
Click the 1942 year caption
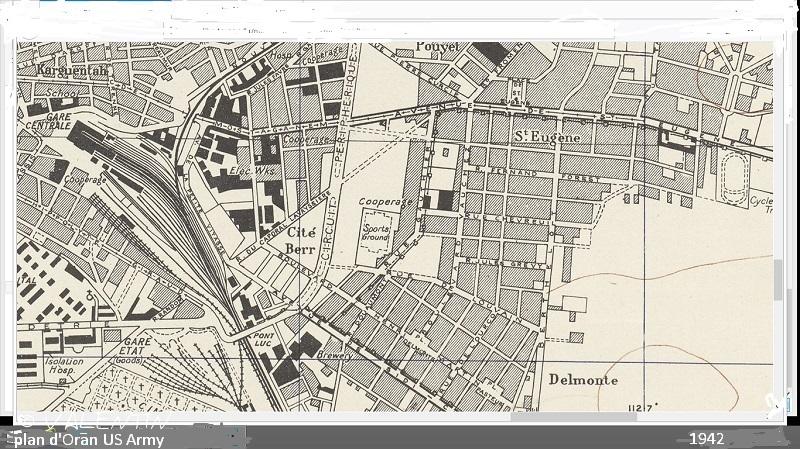tap(706, 439)
